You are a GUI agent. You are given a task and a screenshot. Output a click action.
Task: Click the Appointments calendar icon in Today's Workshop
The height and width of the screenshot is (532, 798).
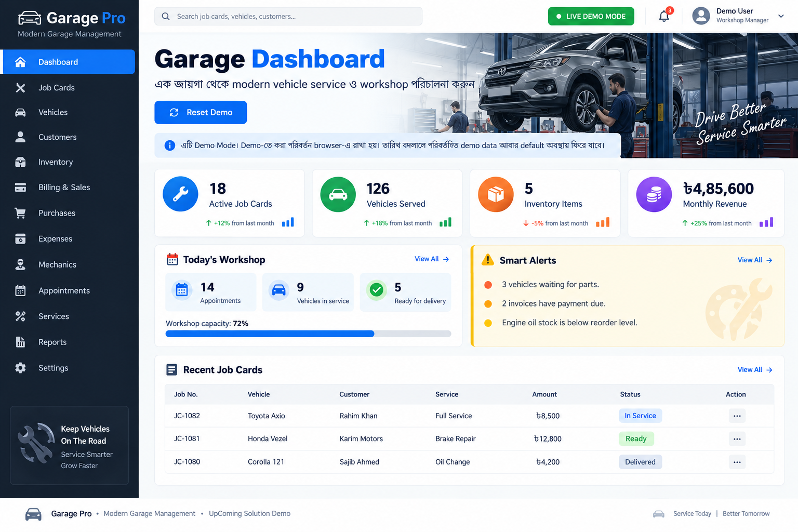[x=182, y=290]
